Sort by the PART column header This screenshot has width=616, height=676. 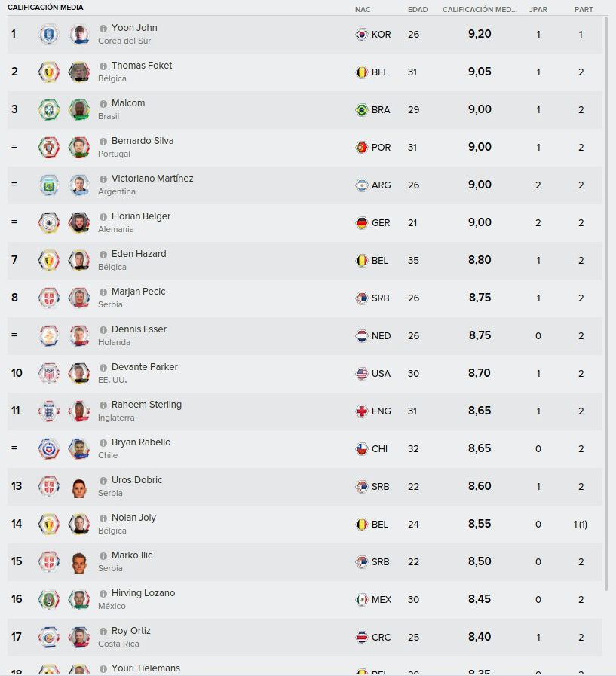point(584,10)
